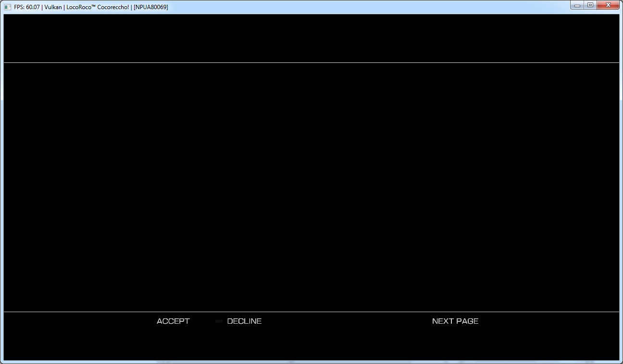Minimize the LocoRoco emulator window

(x=577, y=5)
